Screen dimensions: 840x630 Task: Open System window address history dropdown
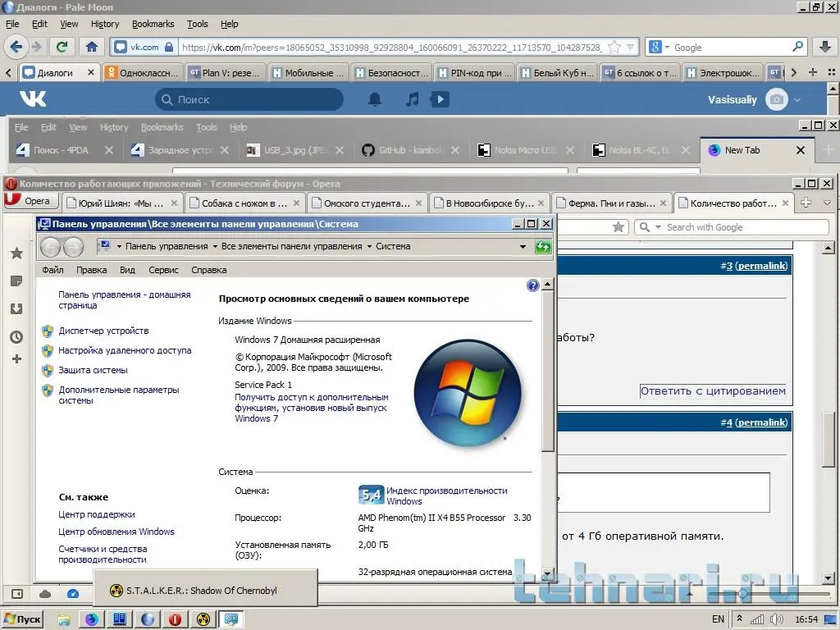[523, 246]
